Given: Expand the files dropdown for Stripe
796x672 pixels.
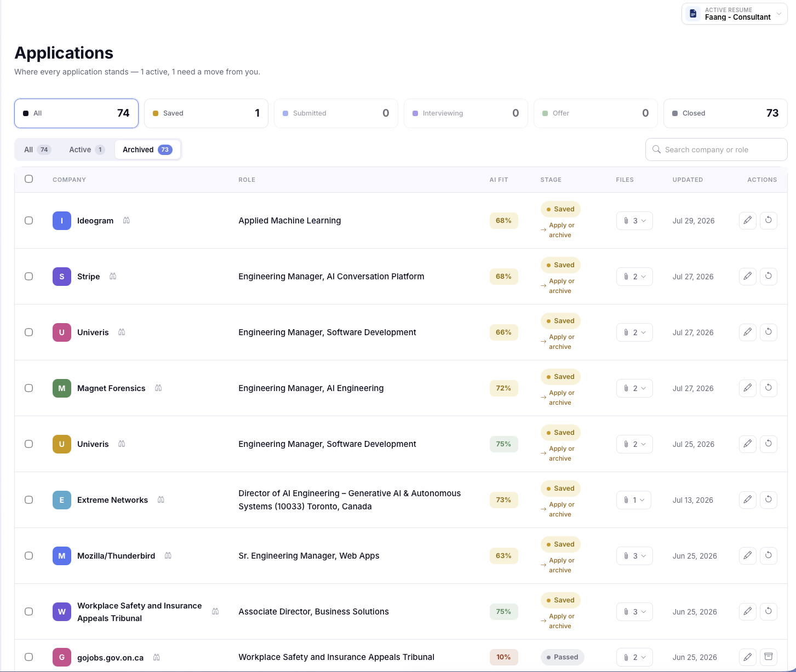Looking at the screenshot, I should [x=634, y=277].
